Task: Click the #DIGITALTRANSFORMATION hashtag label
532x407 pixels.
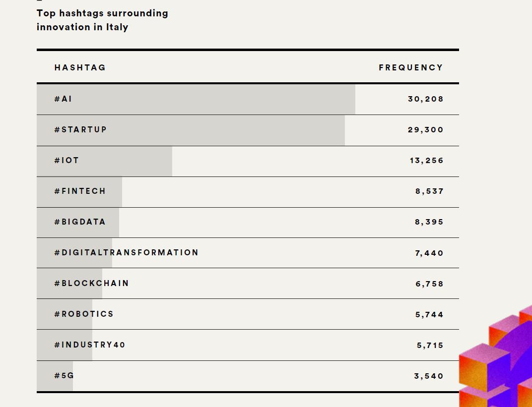Action: 126,252
